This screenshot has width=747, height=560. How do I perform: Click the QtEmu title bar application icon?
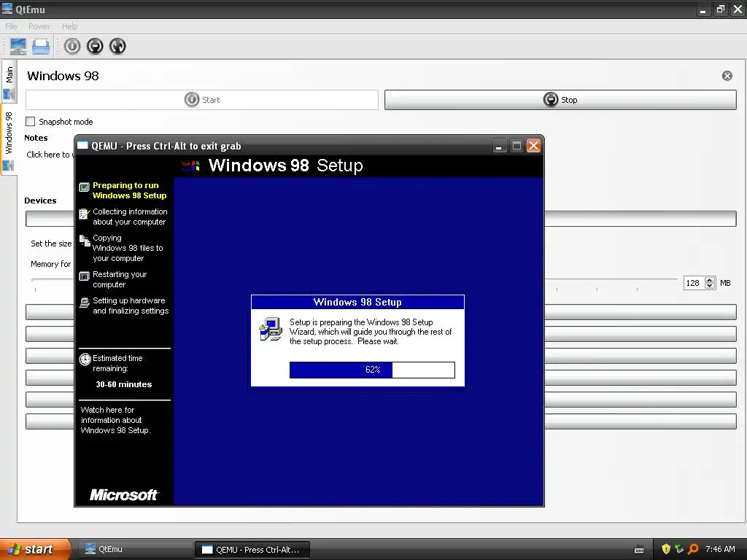pyautogui.click(x=7, y=9)
